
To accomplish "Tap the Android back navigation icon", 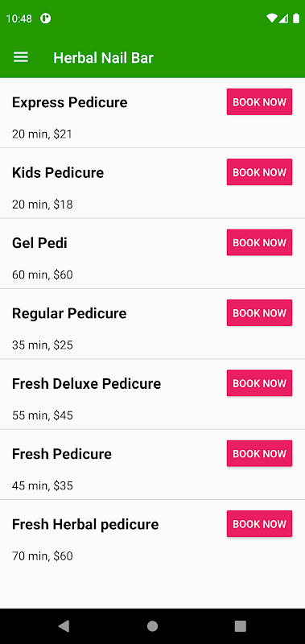I will (64, 626).
